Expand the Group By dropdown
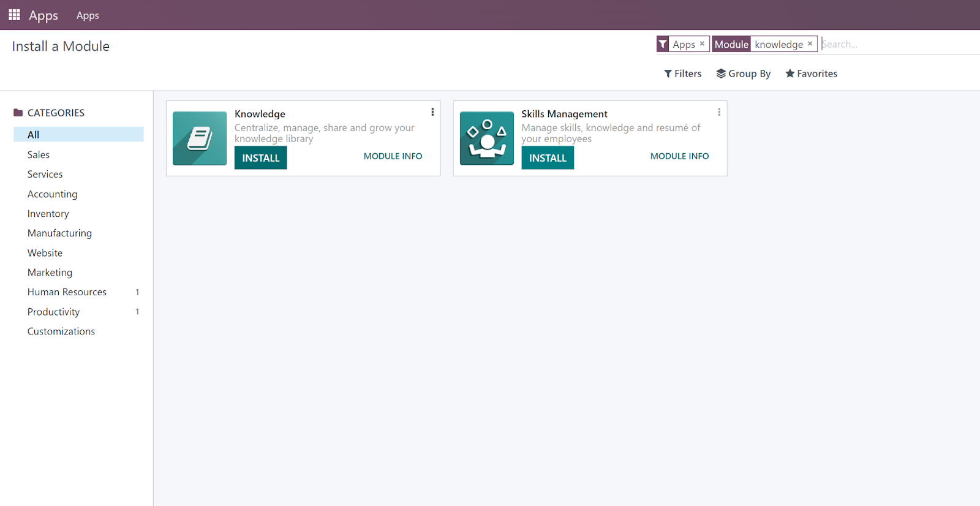 click(744, 74)
